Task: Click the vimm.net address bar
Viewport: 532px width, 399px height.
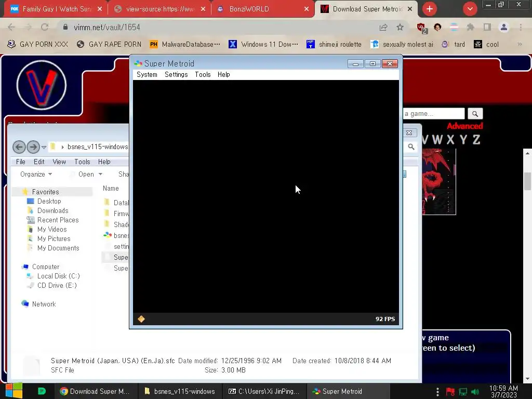Action: click(x=217, y=27)
